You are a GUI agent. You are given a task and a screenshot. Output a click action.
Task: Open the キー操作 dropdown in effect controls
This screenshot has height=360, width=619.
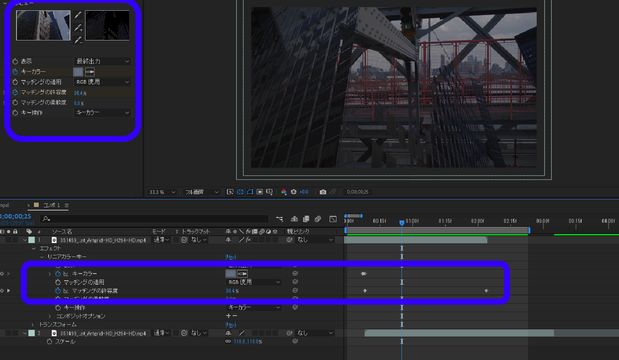[102, 113]
